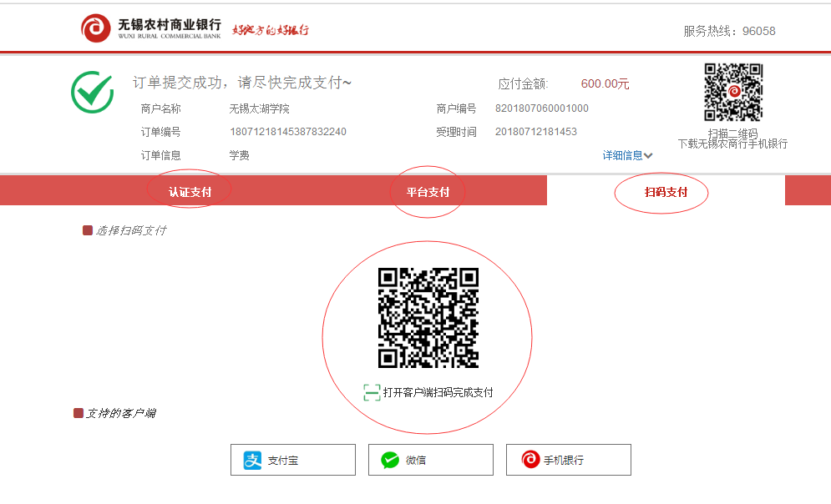The height and width of the screenshot is (504, 831).
Task: Click the payment QR code image
Action: point(428,318)
